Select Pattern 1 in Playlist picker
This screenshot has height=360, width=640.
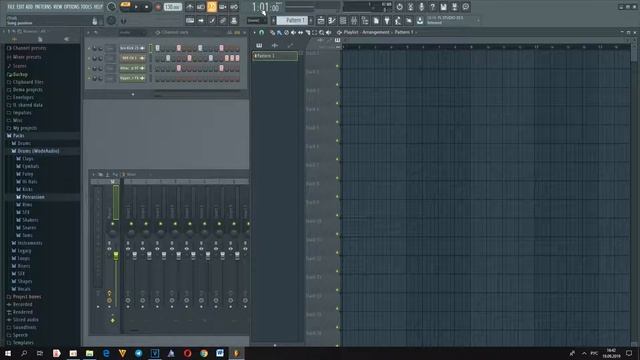(x=275, y=56)
